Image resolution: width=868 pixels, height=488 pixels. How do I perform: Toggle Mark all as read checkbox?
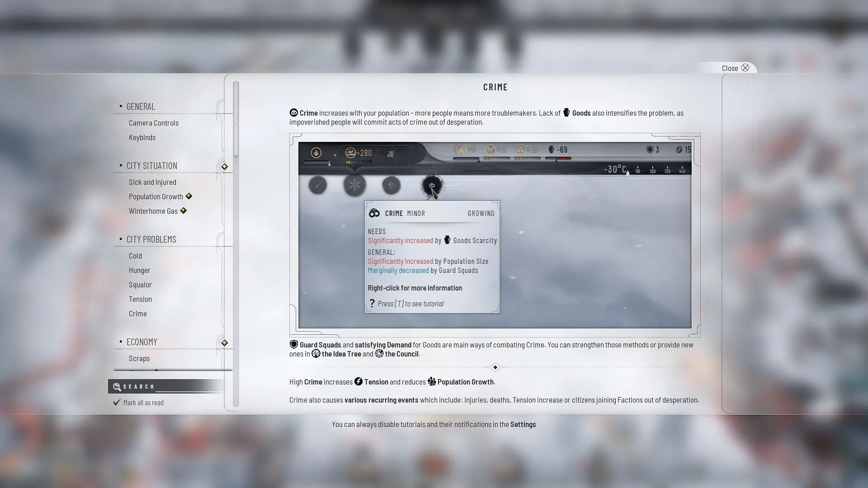pyautogui.click(x=116, y=402)
